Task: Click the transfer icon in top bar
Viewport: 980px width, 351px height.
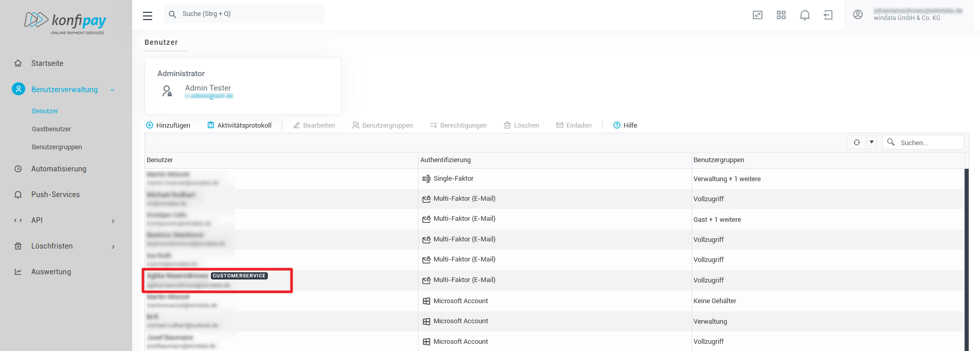Action: [x=757, y=15]
